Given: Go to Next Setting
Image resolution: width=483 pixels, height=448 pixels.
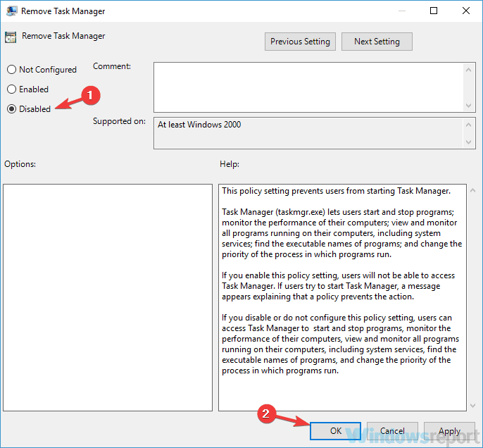Looking at the screenshot, I should click(377, 42).
